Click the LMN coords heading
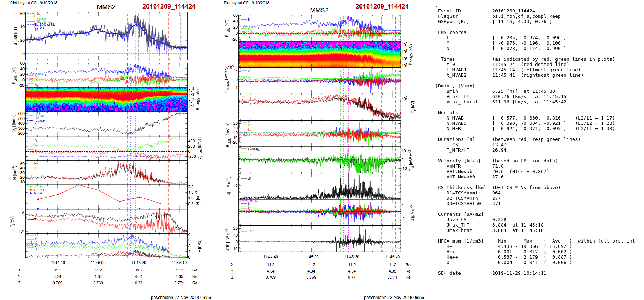 coord(452,32)
